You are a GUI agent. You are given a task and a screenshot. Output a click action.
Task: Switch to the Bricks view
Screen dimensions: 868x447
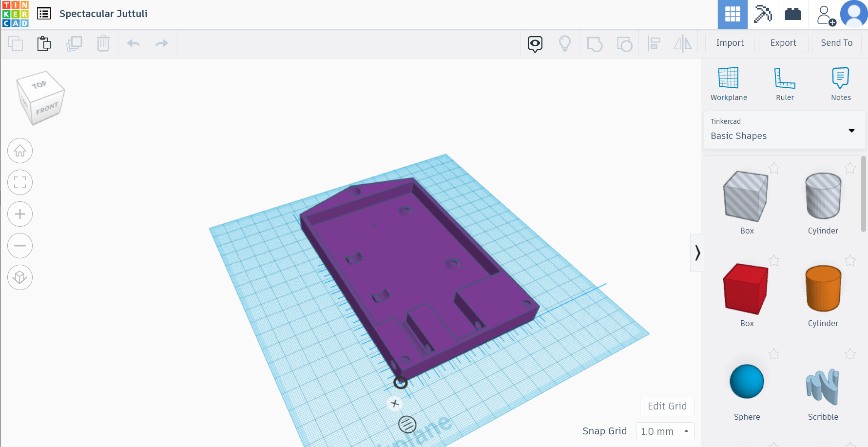click(x=793, y=14)
